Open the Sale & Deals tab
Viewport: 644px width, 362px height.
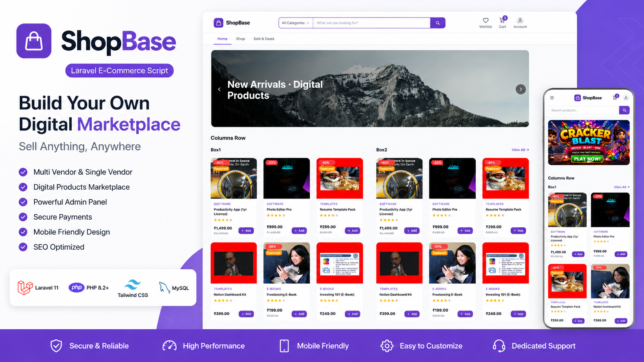pos(264,39)
